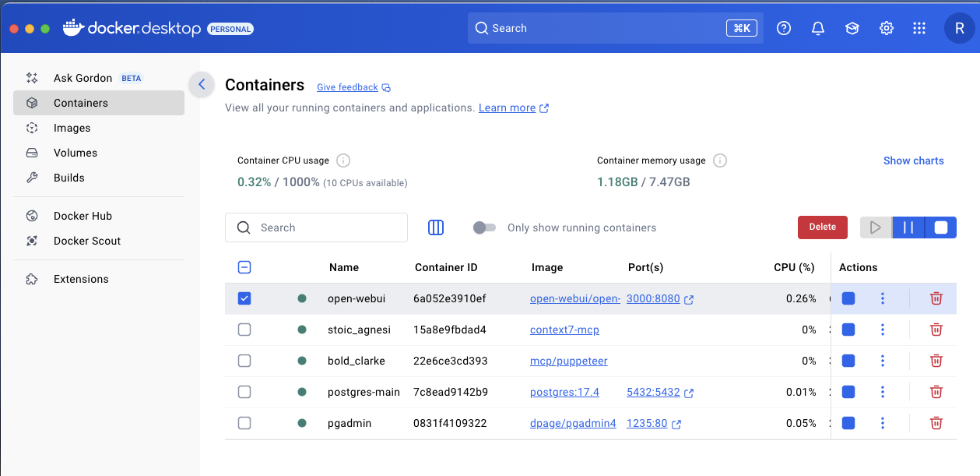Open the help question mark icon
The width and height of the screenshot is (980, 476).
tap(784, 28)
